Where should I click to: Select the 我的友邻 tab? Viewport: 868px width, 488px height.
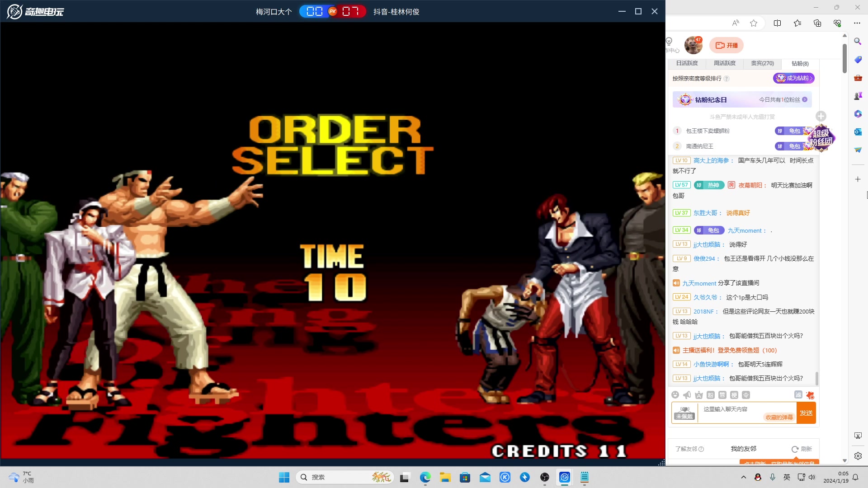(x=744, y=449)
